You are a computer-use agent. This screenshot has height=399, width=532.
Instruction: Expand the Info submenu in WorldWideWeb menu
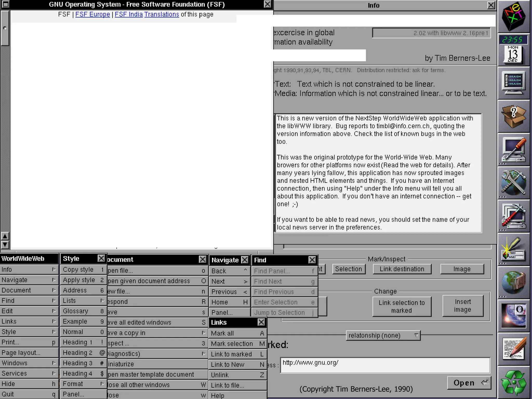tap(29, 269)
